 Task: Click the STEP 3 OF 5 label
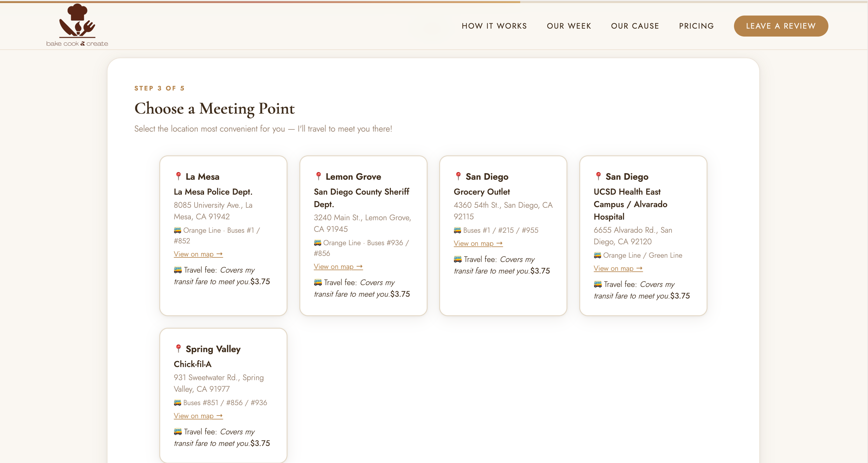tap(159, 88)
